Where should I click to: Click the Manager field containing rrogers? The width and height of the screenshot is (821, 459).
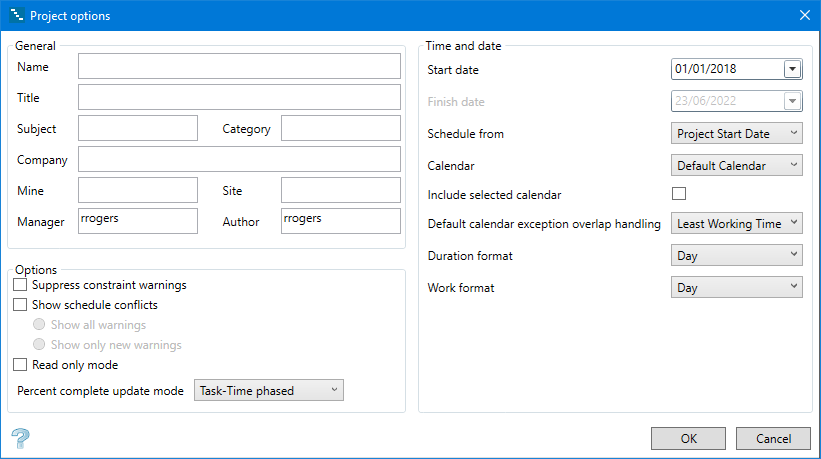[138, 221]
